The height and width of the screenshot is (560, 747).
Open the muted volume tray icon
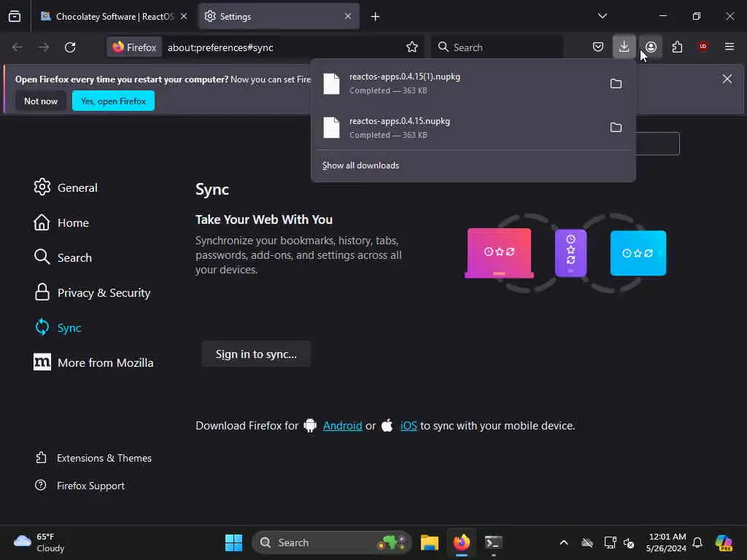point(629,542)
